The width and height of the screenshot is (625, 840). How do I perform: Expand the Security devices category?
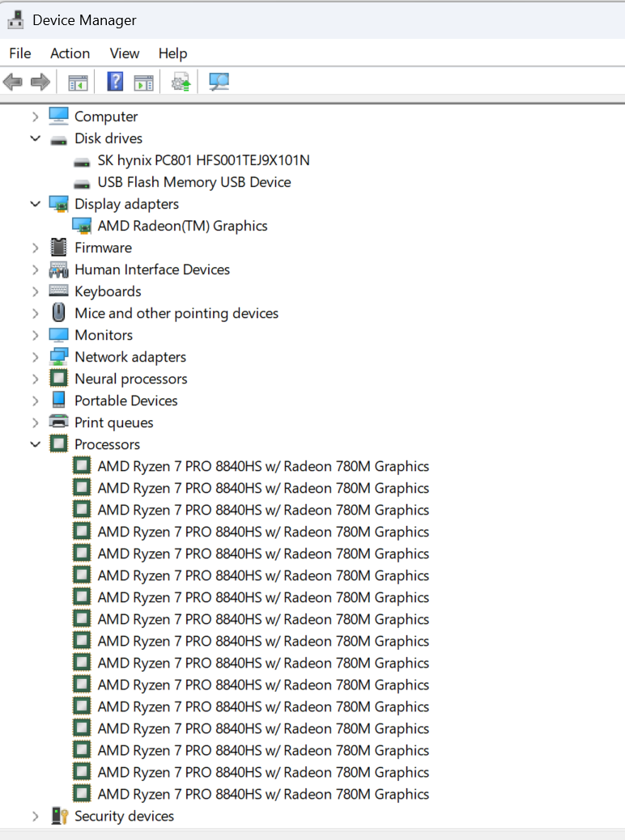(x=35, y=816)
